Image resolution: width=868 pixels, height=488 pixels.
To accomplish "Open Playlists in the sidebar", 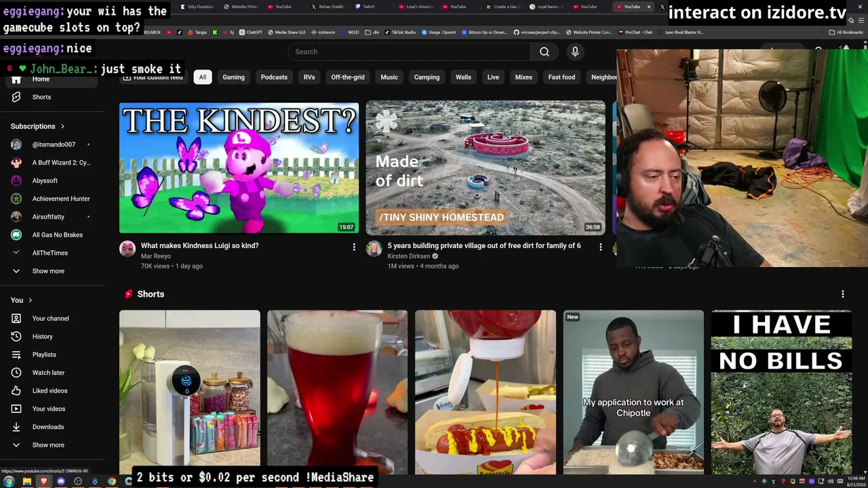I will click(52, 354).
